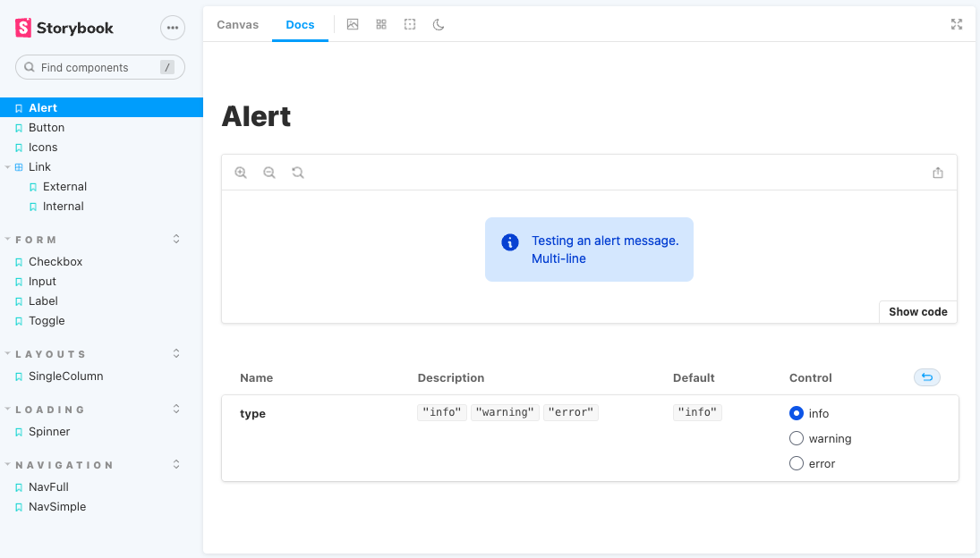Choose the error radio option
This screenshot has width=980, height=558.
tap(797, 463)
